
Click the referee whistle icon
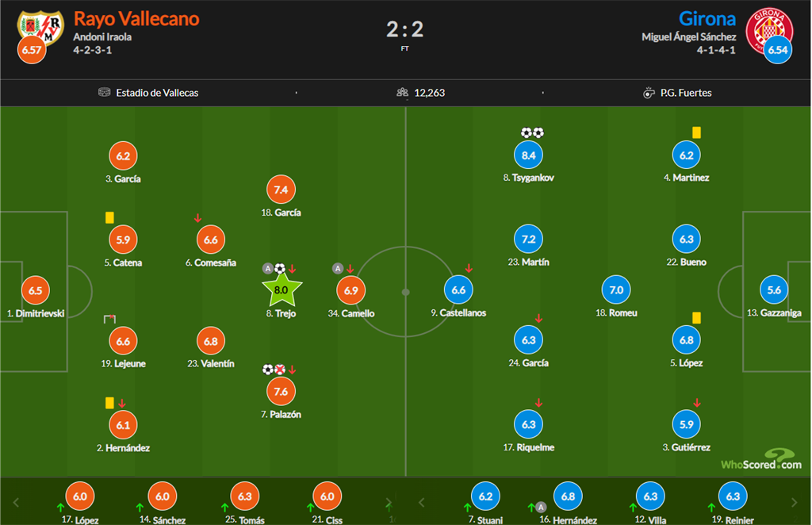click(x=649, y=93)
